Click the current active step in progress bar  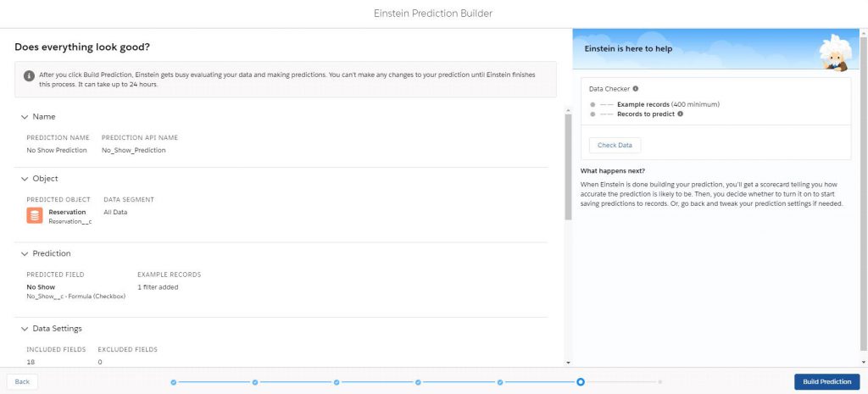pos(580,382)
